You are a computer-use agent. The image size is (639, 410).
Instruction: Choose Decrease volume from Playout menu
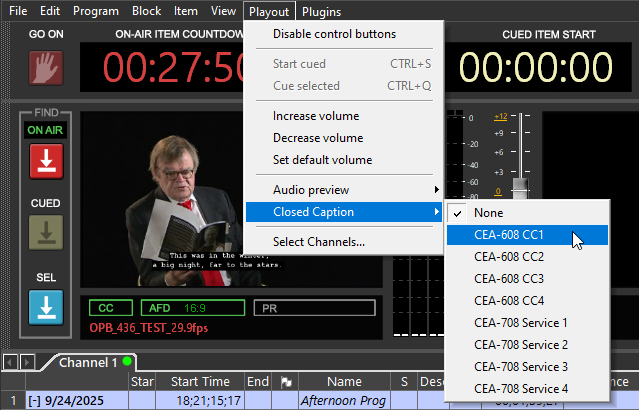tap(344, 138)
